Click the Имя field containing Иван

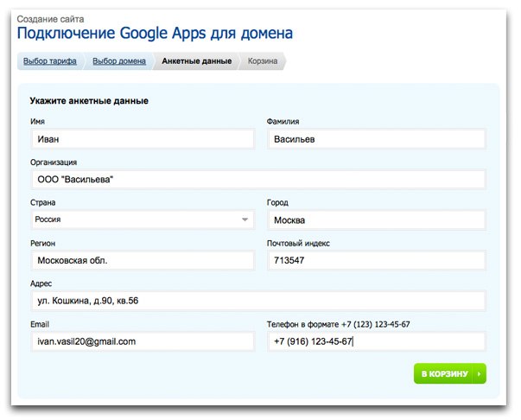point(141,139)
